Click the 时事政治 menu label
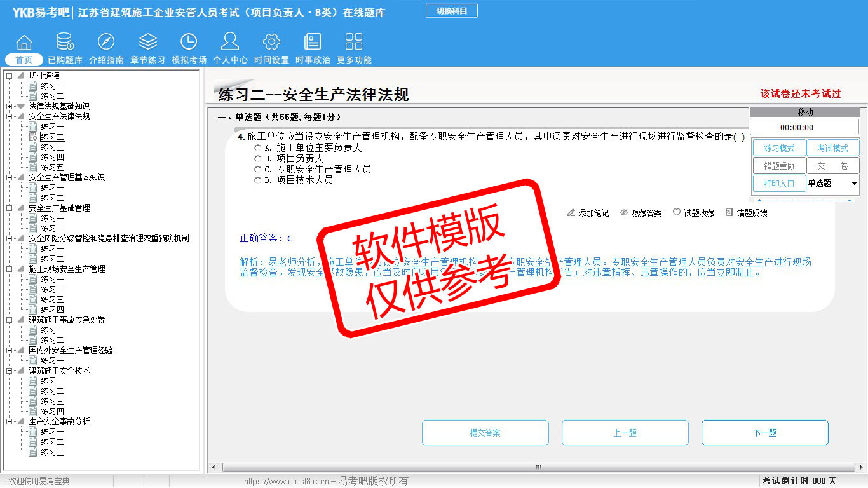The width and height of the screenshot is (868, 488). 313,60
